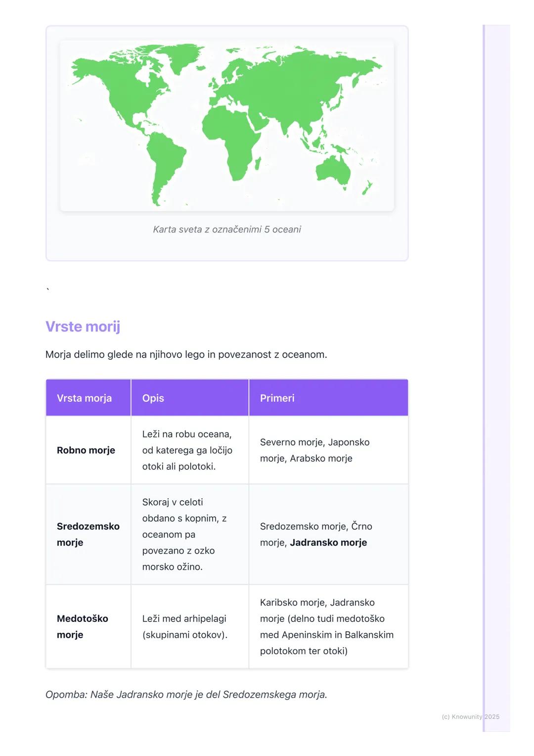Click the 'Primeri' column header

coord(277,398)
